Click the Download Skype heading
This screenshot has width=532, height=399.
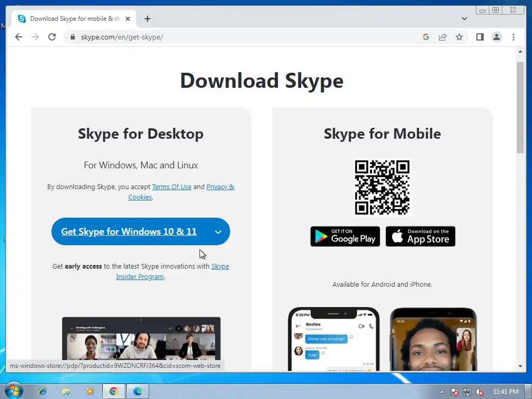[x=262, y=81]
